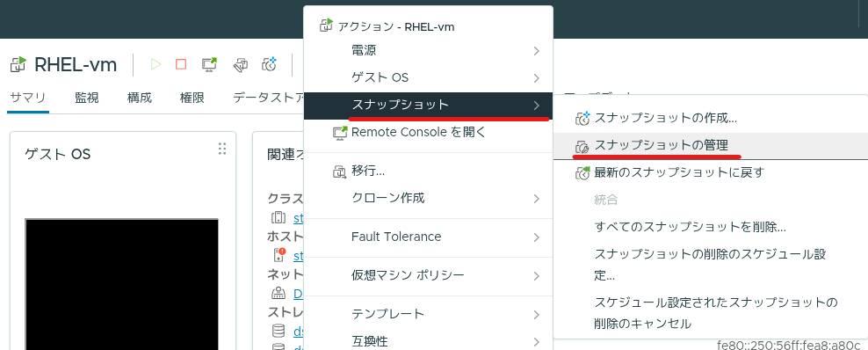Screen dimensions: 868x350
Task: Launch console via monitor toolbar icon
Action: click(x=209, y=65)
